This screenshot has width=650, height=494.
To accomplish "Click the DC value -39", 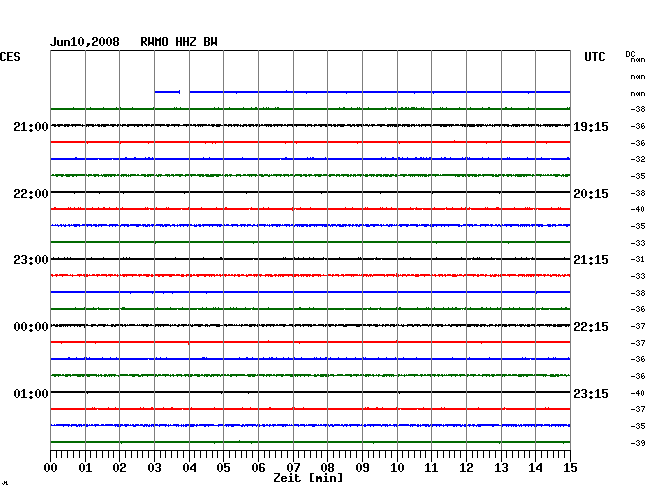I will pos(638,443).
